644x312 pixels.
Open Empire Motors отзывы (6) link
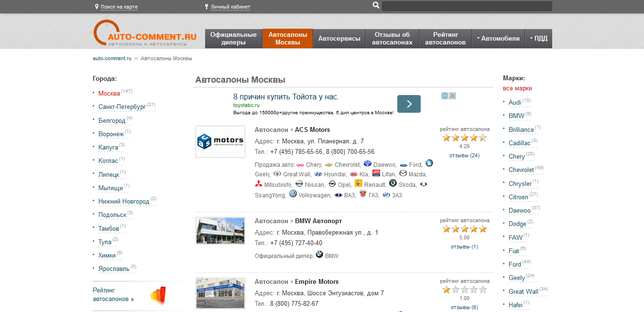[464, 307]
